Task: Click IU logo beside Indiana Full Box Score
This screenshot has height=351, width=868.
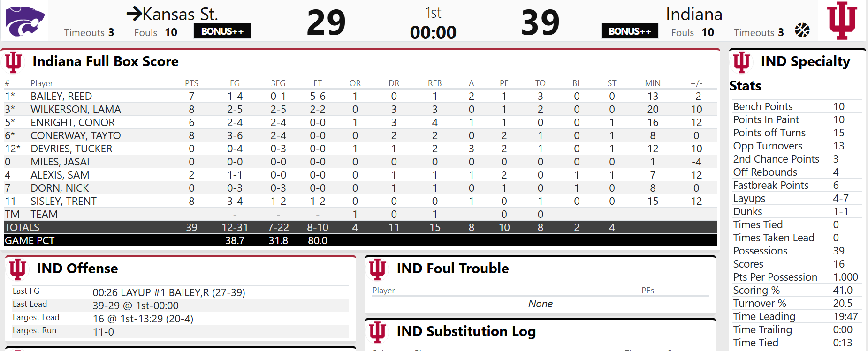Action: [14, 62]
